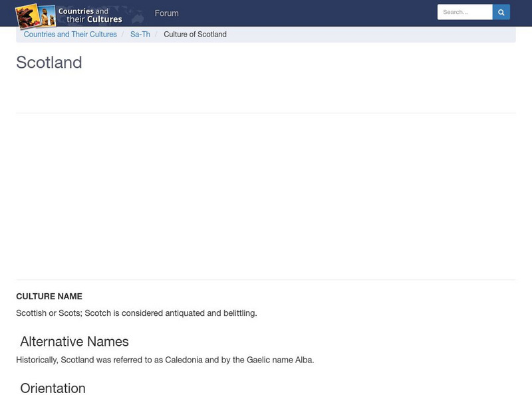
Task: Click the sentence about Caledonia and Alba
Action: 165,360
